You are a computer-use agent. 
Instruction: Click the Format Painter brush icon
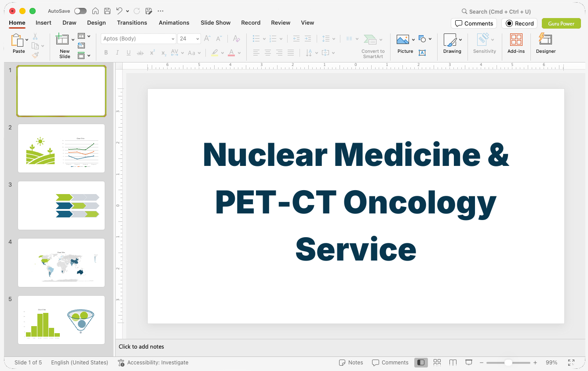point(35,55)
